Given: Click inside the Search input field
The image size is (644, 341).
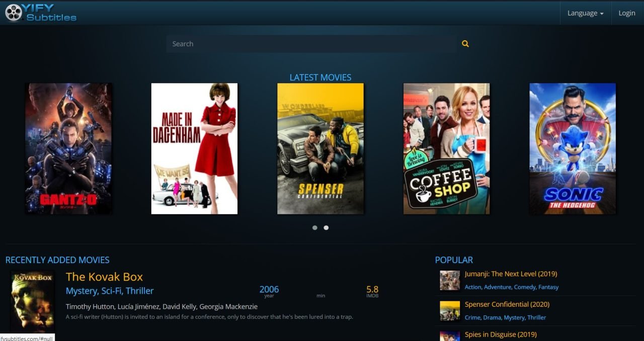Looking at the screenshot, I should pyautogui.click(x=311, y=44).
